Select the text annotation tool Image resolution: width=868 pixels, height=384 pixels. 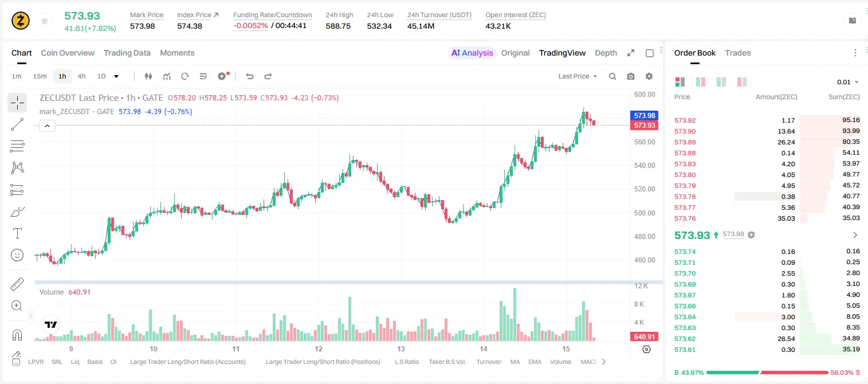[x=17, y=233]
